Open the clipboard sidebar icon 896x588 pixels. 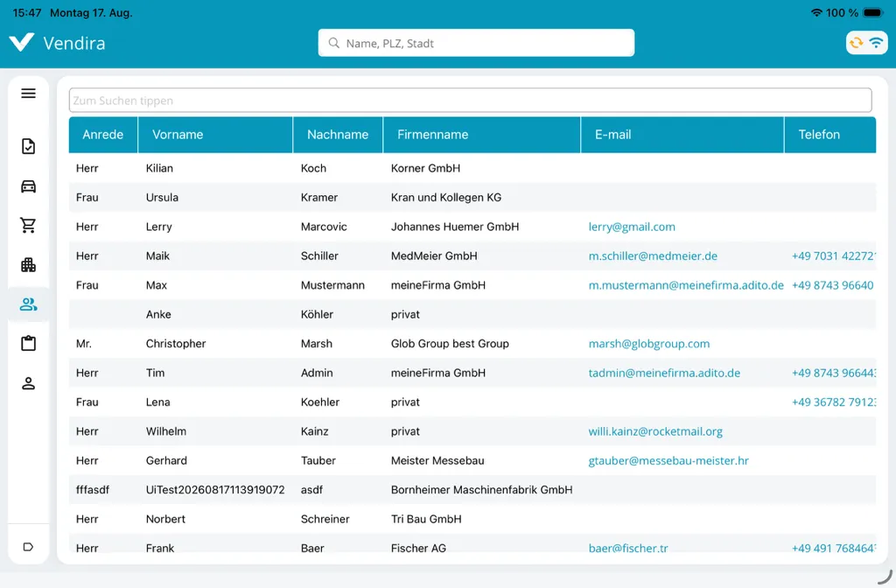[28, 343]
